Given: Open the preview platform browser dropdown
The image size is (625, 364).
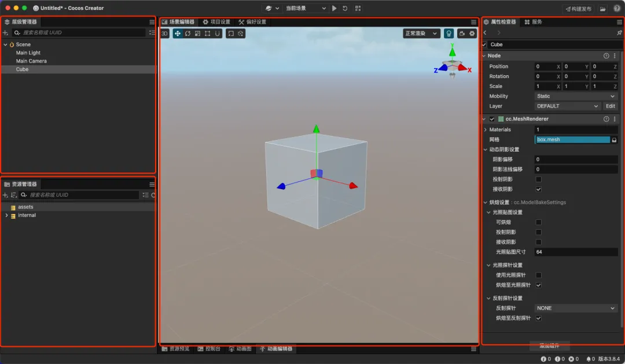Looking at the screenshot, I should point(272,8).
